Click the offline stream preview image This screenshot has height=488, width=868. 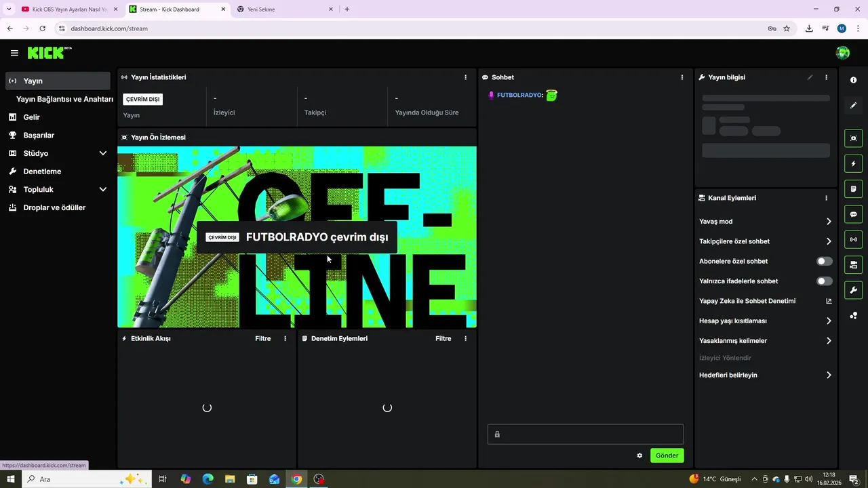(297, 237)
